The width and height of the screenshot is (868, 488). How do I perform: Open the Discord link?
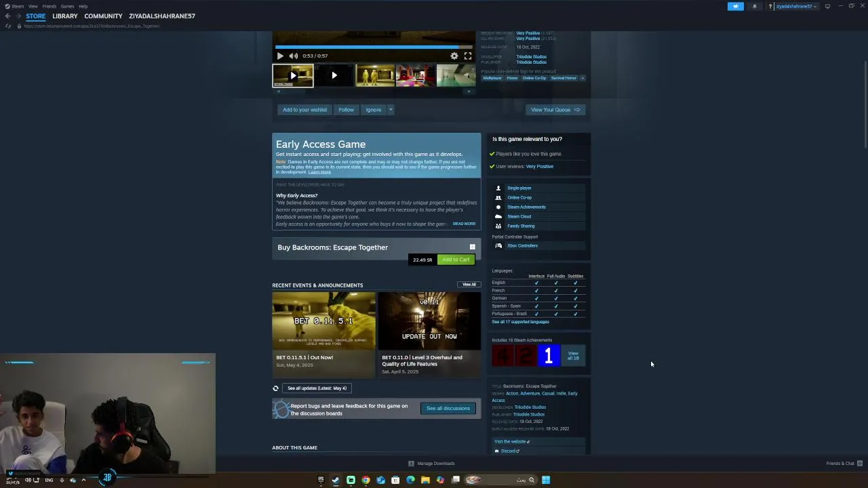(510, 451)
